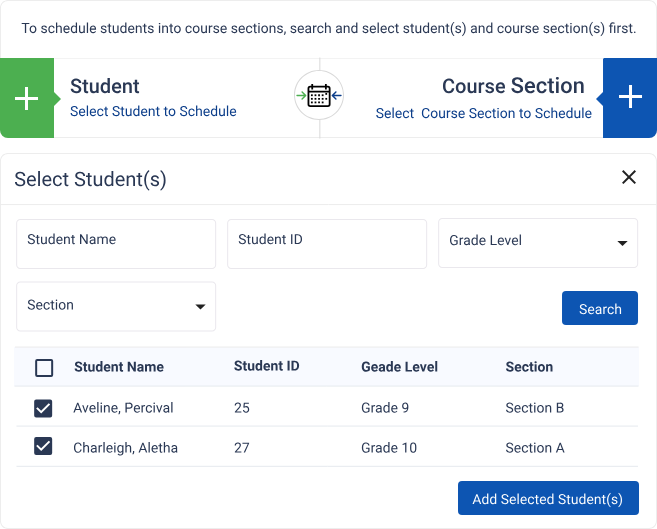Click the Section column header
Viewport: 657px width, 529px height.
click(529, 367)
